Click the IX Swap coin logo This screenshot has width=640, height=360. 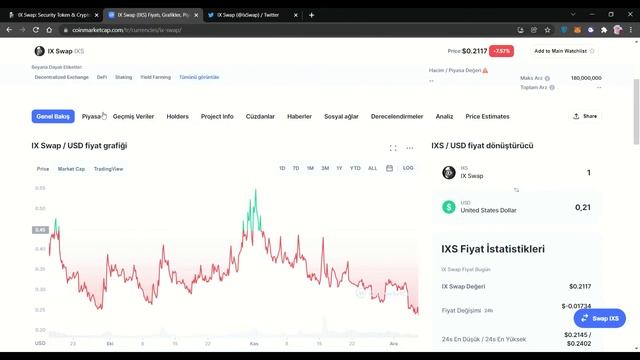40,51
